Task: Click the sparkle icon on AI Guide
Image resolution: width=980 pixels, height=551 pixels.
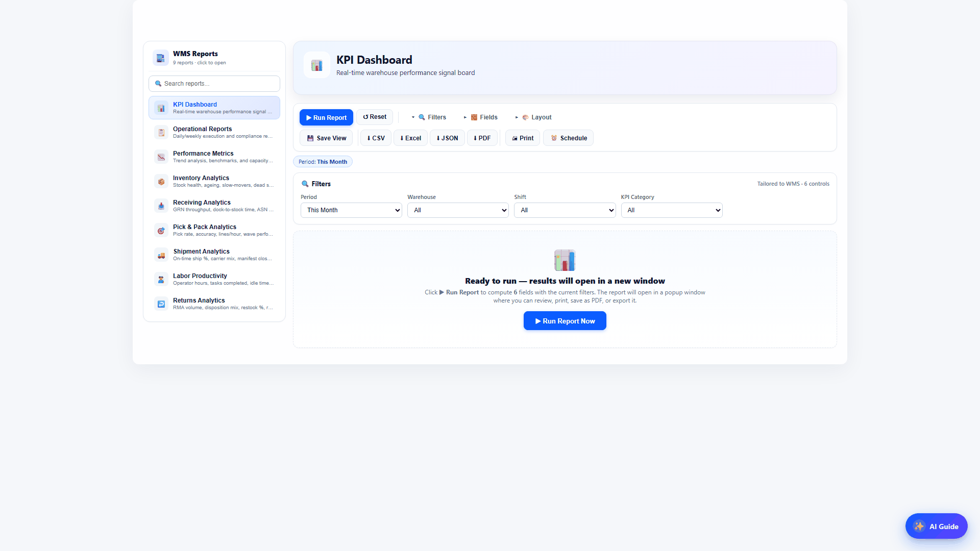Action: [919, 527]
